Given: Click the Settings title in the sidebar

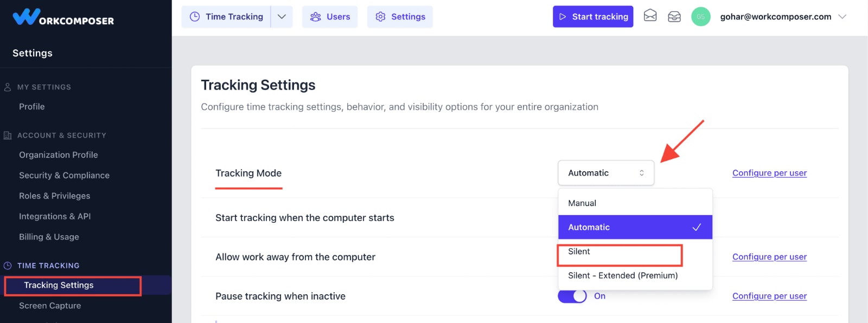Looking at the screenshot, I should (33, 53).
